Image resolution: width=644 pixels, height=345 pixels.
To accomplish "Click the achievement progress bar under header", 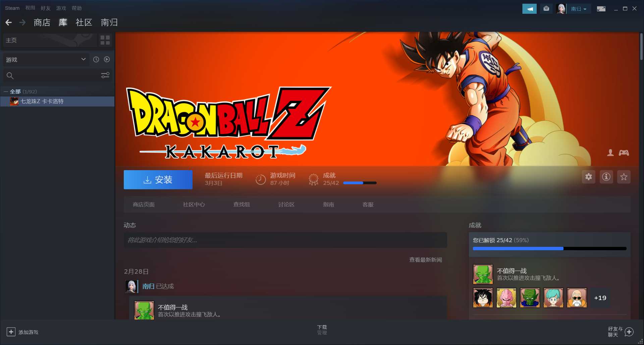I will click(360, 183).
